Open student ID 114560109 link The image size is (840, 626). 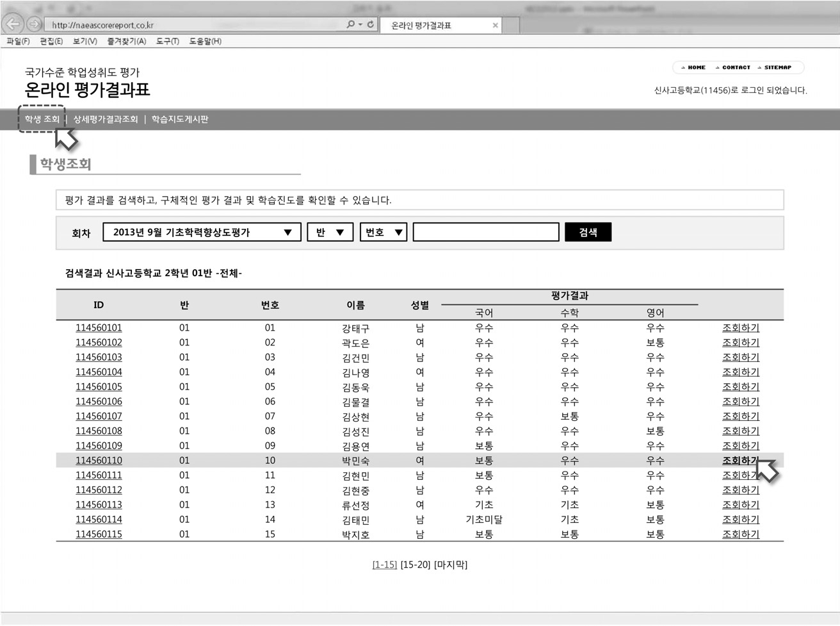(x=99, y=446)
